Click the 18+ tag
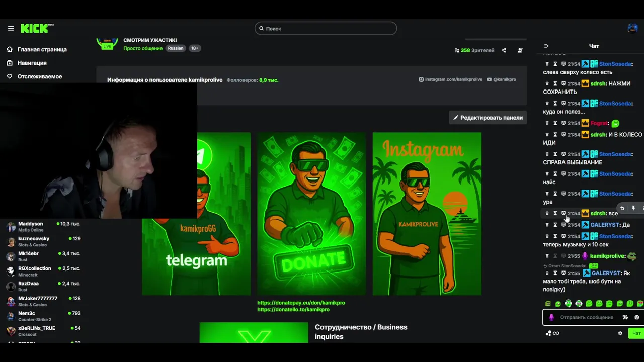This screenshot has height=362, width=644. point(195,48)
